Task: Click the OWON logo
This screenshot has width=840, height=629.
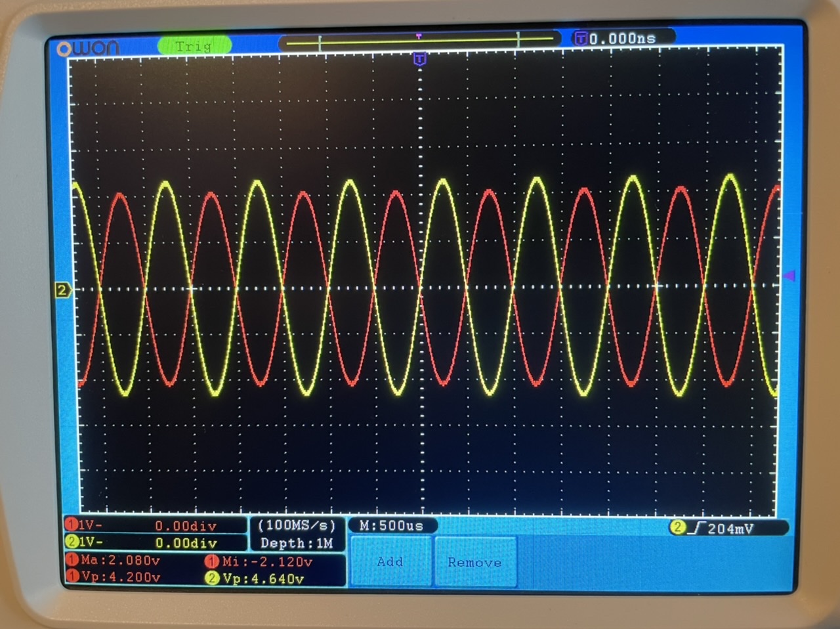Action: click(88, 48)
